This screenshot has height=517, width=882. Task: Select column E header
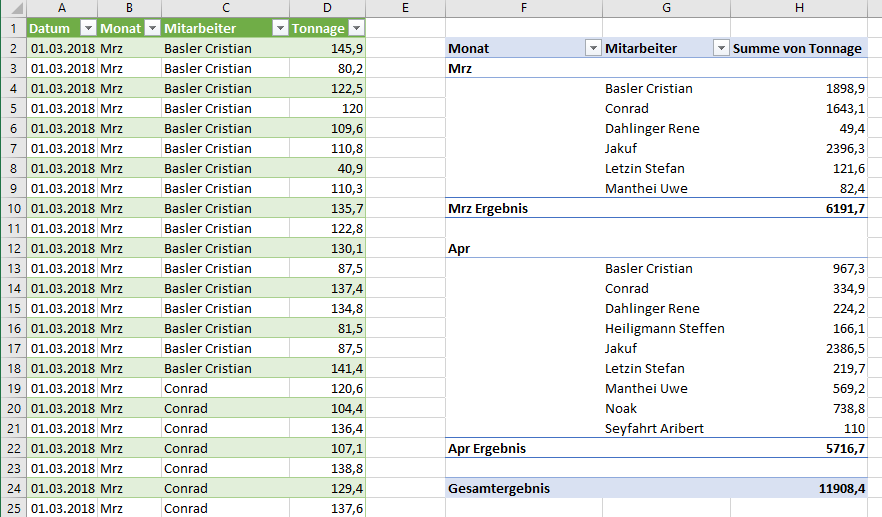pyautogui.click(x=405, y=8)
